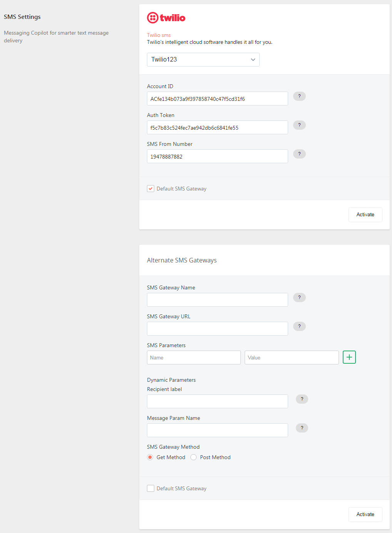Click the Alternate SMS Gateways heading
Viewport: 392px width, 533px height.
click(x=182, y=261)
